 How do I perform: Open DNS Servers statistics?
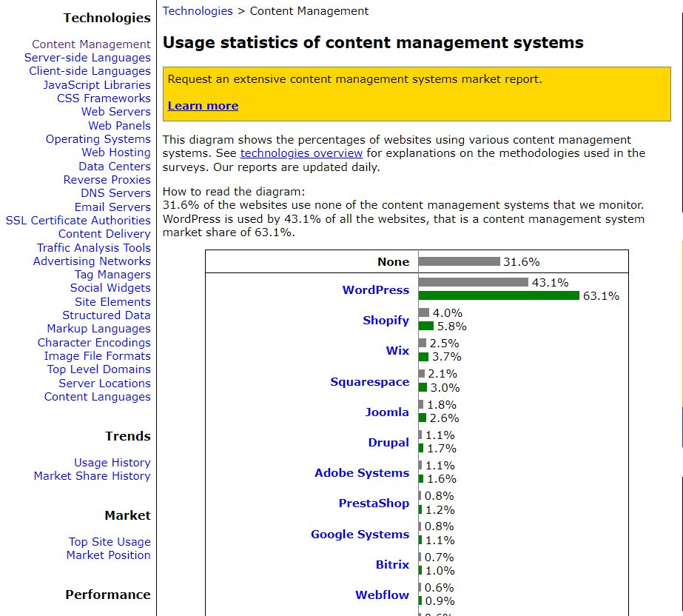[x=115, y=193]
